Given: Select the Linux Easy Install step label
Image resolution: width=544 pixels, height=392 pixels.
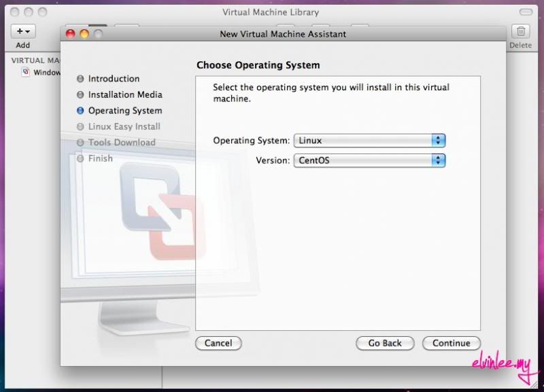Looking at the screenshot, I should [x=124, y=126].
